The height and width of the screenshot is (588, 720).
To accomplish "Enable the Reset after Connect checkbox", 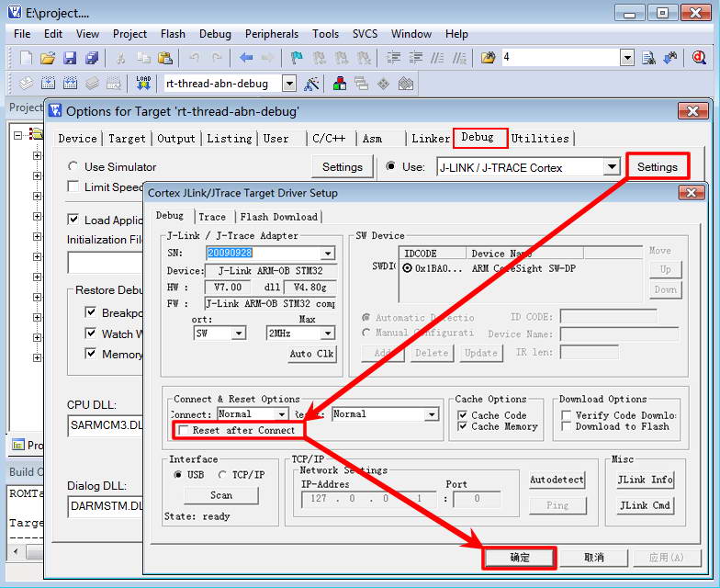I will [185, 430].
